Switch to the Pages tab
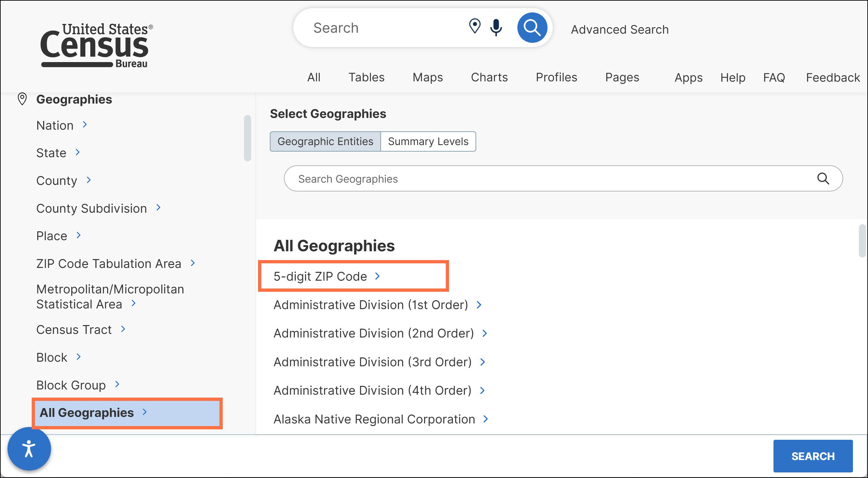Screen dimensions: 868x478 tap(622, 77)
